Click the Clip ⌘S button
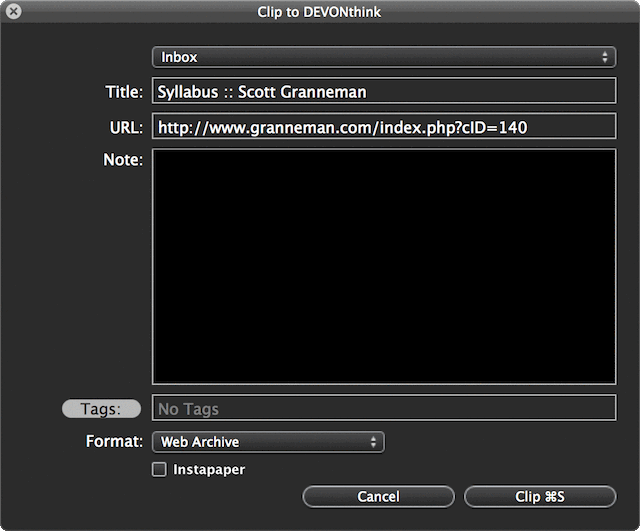This screenshot has height=531, width=640. (x=540, y=497)
